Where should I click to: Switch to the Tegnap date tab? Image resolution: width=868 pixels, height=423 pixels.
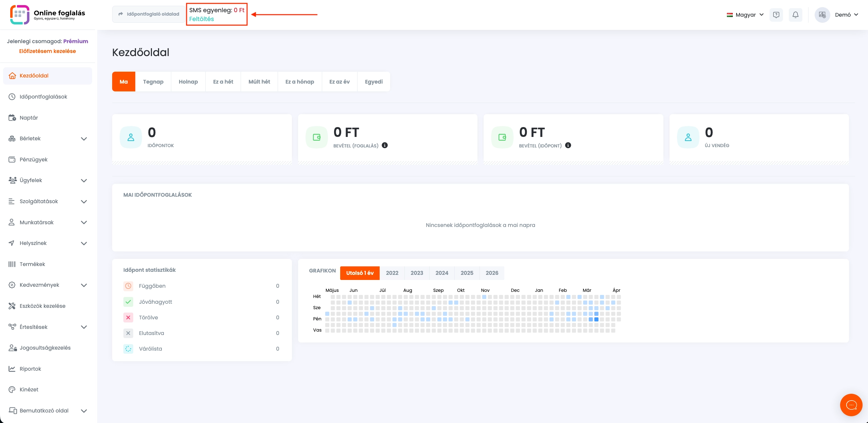click(153, 82)
